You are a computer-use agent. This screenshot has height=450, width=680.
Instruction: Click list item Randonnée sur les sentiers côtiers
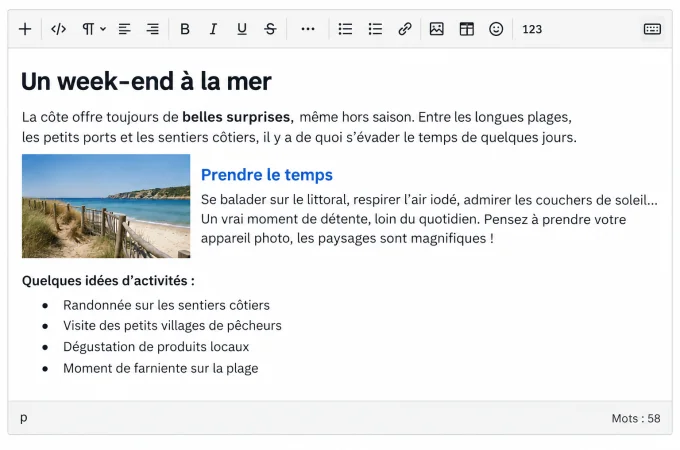pyautogui.click(x=166, y=305)
